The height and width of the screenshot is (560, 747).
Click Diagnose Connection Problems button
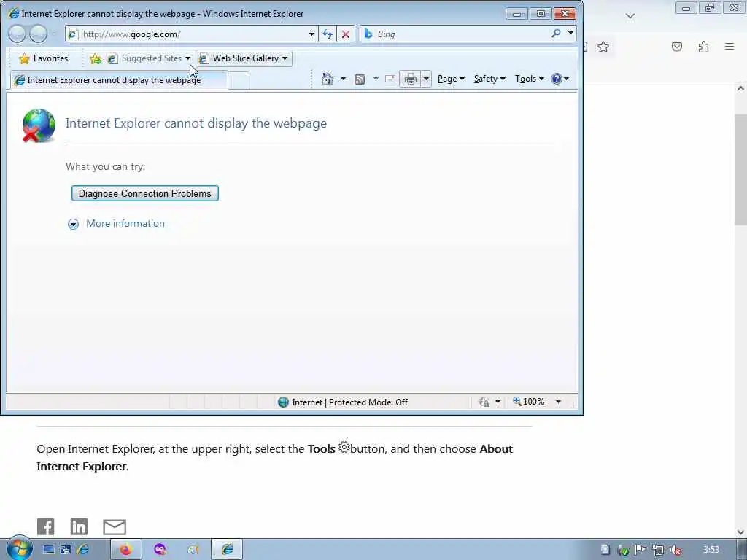145,193
